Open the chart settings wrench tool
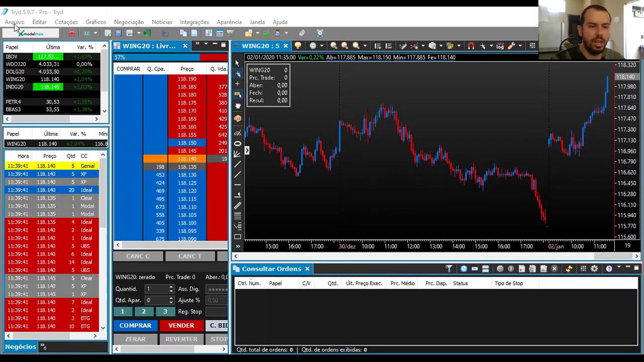Screen dimensions: 644x362 [x=511, y=46]
